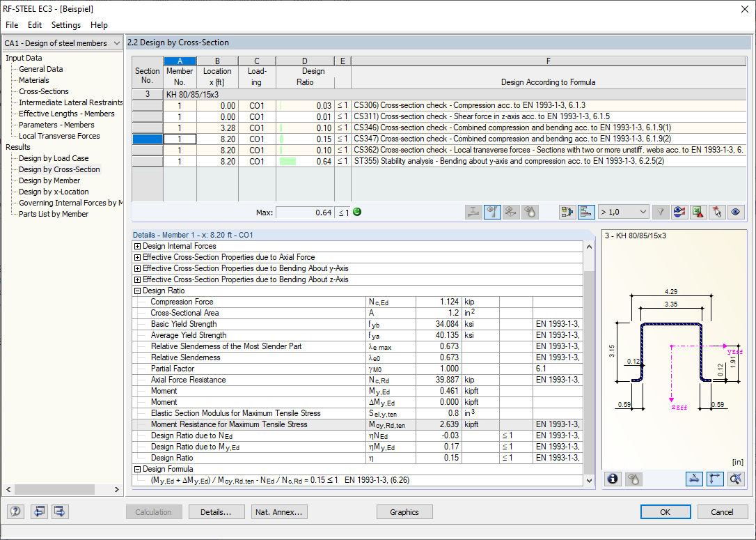Viewport: 756px width, 540px height.
Task: Click the reset zoom magnifier icon
Action: tap(735, 479)
